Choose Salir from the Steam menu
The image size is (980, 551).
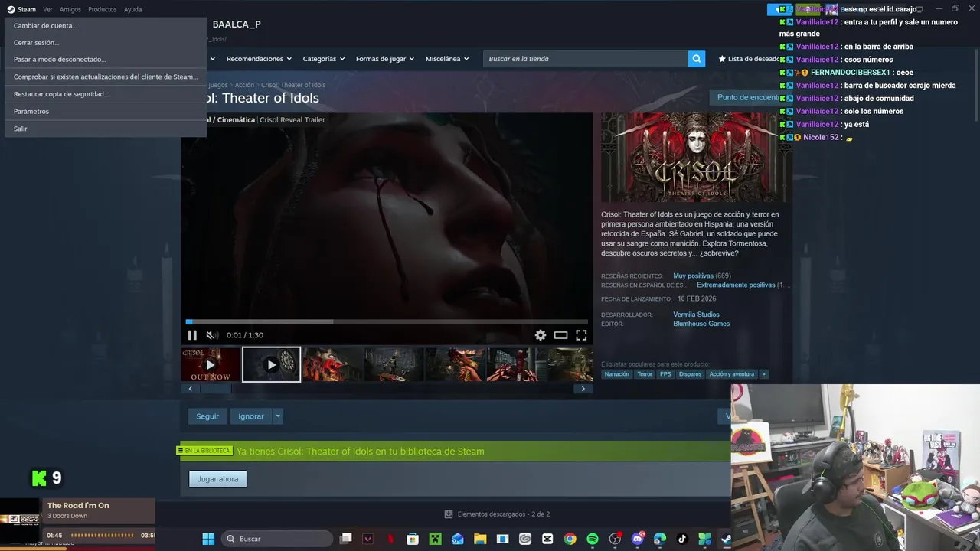pyautogui.click(x=106, y=129)
